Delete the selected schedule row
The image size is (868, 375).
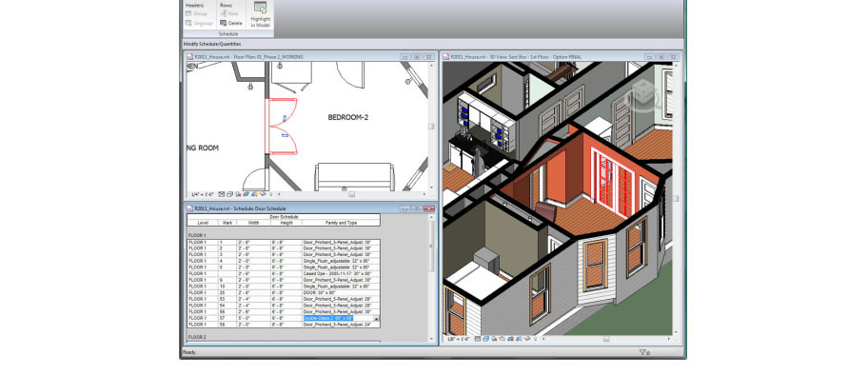[x=231, y=23]
